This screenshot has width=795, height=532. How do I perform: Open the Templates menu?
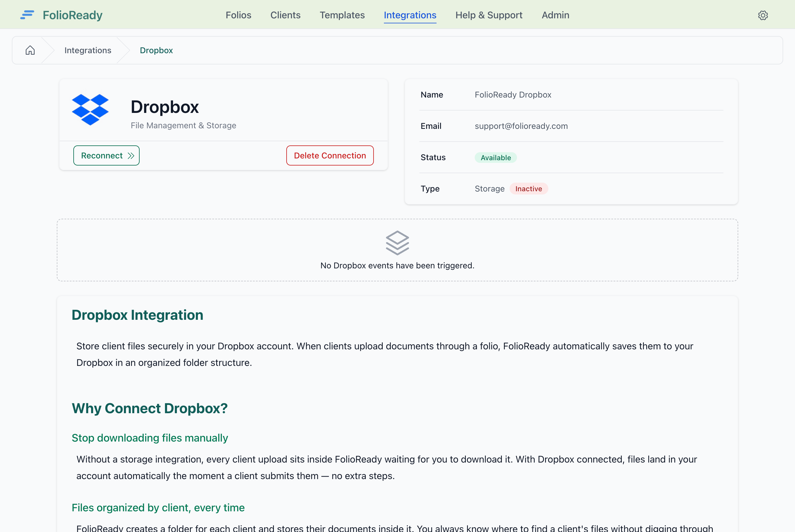point(342,15)
